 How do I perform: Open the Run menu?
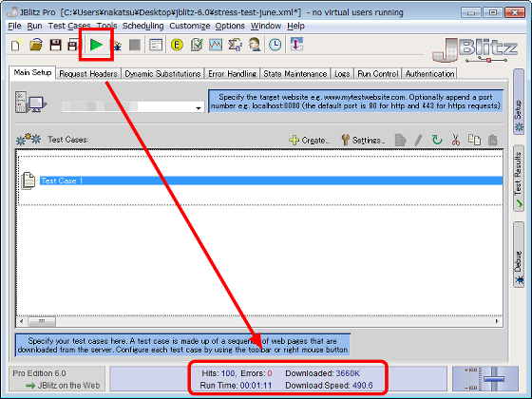tap(34, 26)
